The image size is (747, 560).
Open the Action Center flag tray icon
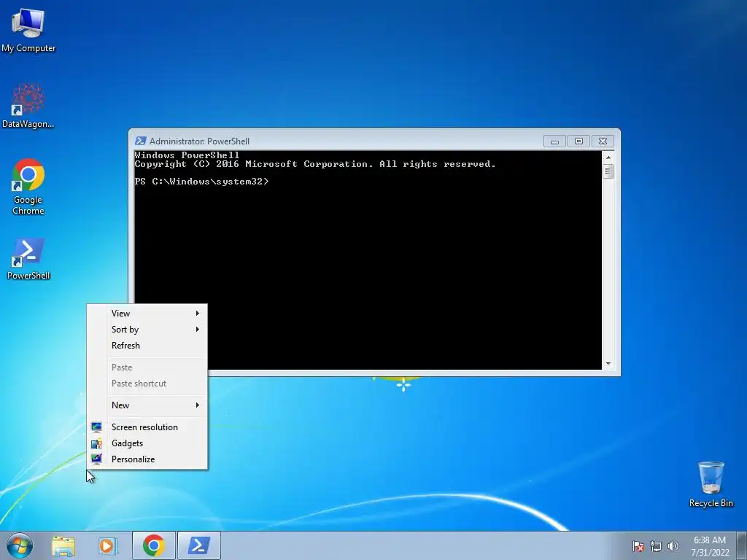tap(638, 546)
